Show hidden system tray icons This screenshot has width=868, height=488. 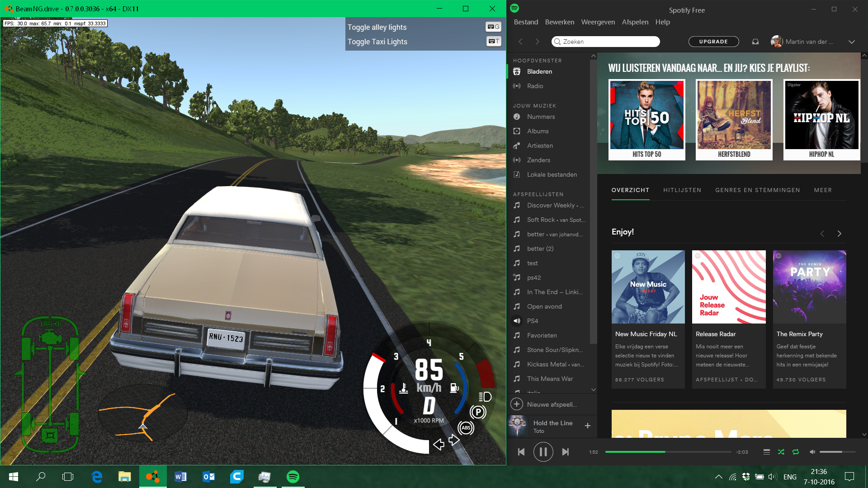pos(718,477)
